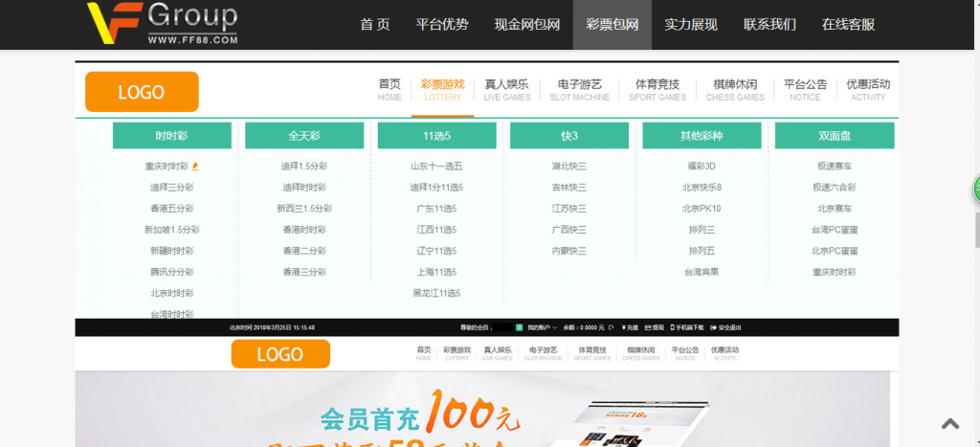Open the 彩票游戏 LOTTERY menu in upper panel
This screenshot has height=447, width=980.
pyautogui.click(x=440, y=89)
